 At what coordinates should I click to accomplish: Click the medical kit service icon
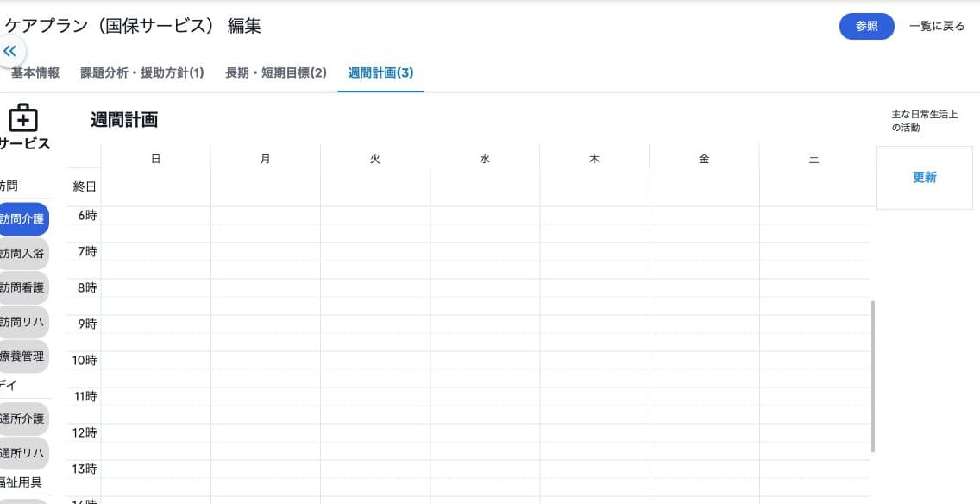tap(23, 117)
